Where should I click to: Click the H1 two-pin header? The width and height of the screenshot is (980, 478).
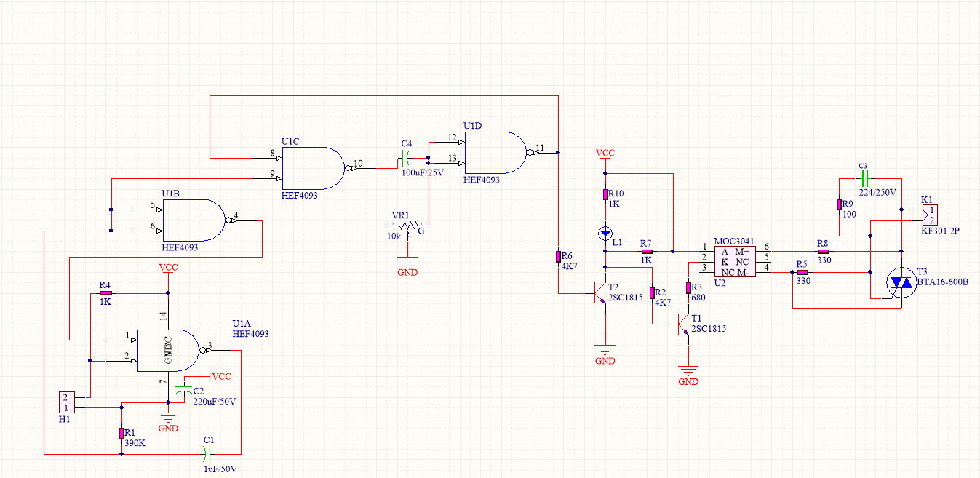coord(65,402)
